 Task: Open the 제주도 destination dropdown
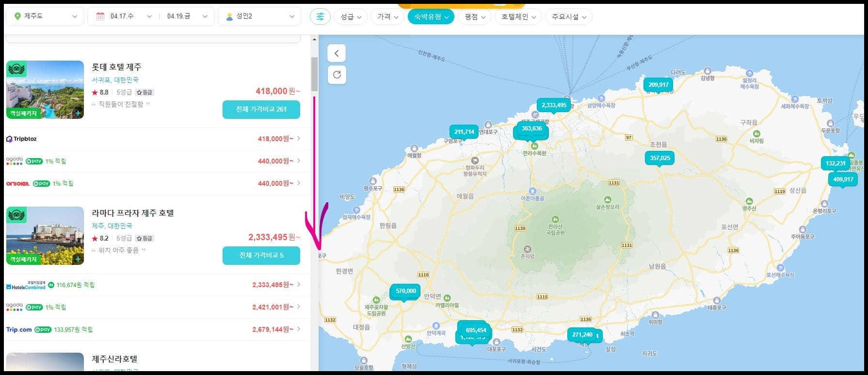pos(46,16)
